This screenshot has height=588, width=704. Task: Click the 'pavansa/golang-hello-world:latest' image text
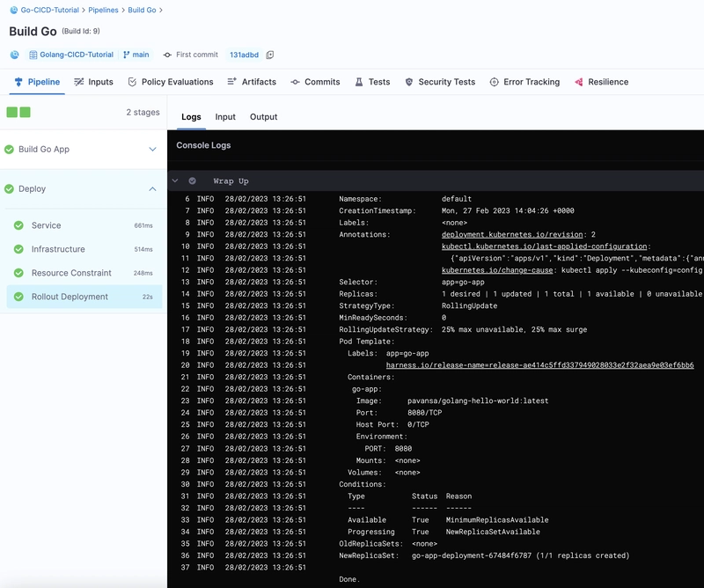pos(478,401)
